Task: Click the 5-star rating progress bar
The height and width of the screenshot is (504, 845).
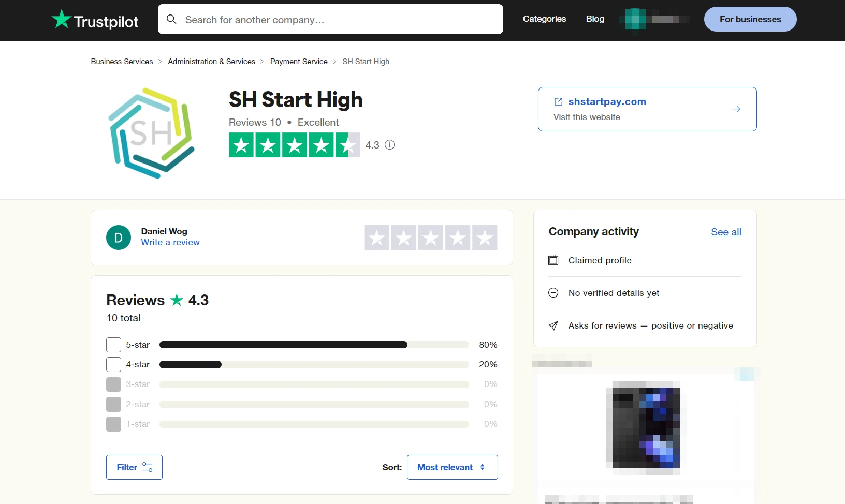Action: (x=314, y=345)
